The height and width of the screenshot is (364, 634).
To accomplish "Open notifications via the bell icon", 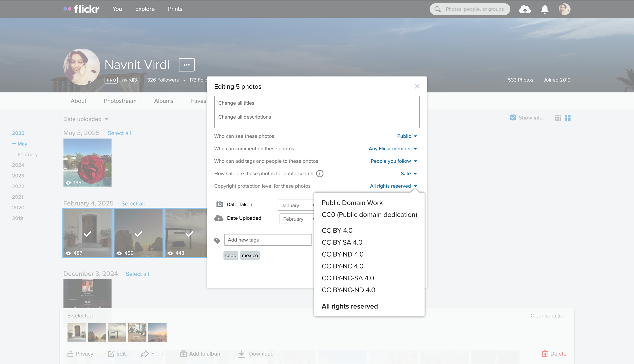I will 545,9.
